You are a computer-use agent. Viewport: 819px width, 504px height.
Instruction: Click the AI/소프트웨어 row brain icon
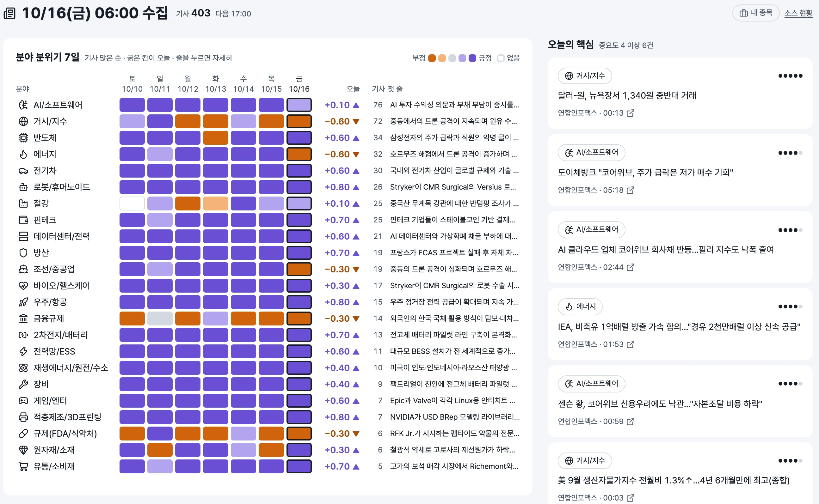click(23, 105)
